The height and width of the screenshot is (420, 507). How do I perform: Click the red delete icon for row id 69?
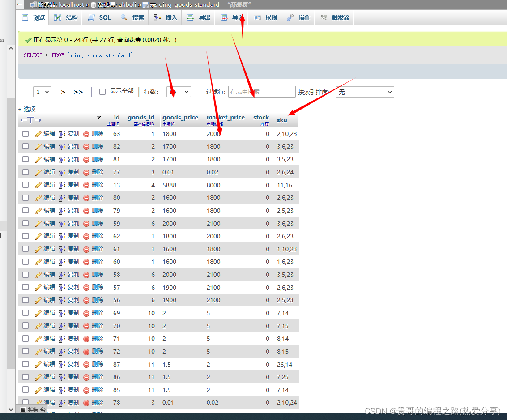pyautogui.click(x=86, y=313)
